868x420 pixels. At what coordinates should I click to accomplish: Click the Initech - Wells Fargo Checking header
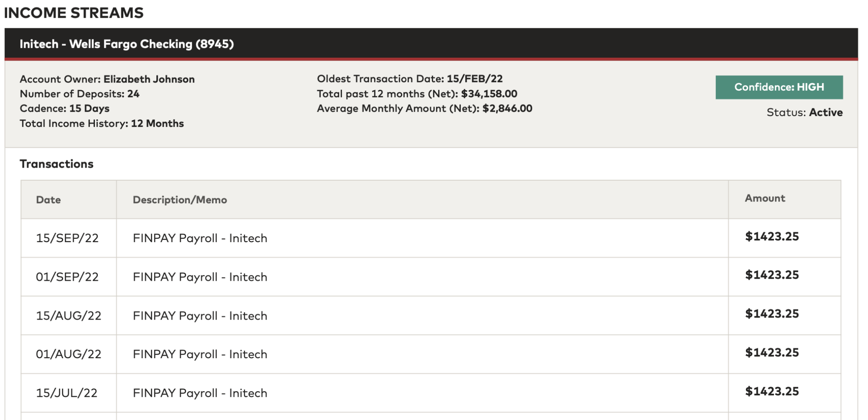pyautogui.click(x=126, y=44)
